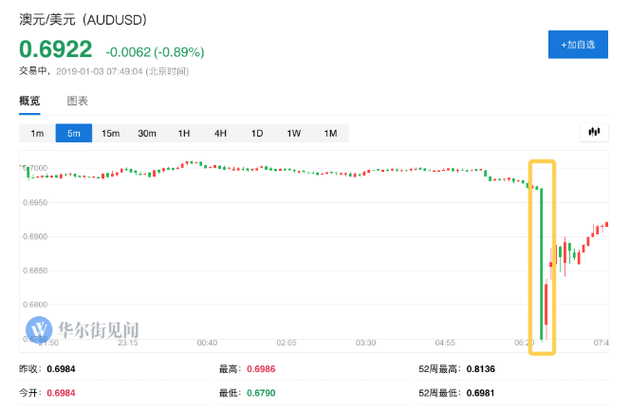Viewport: 630px width, 410px height.
Task: Add AUDUSD to watchlist with 加自选
Action: coord(578,45)
